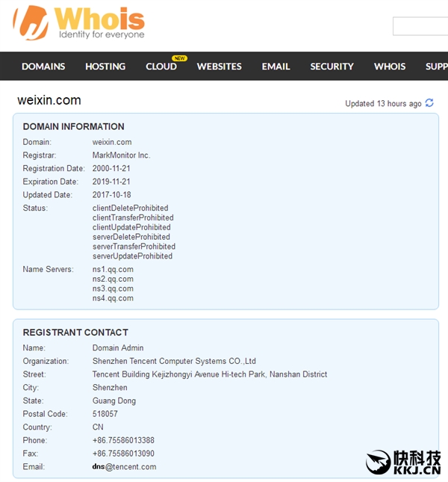
Task: Refresh the whois record with the refresh icon
Action: (x=429, y=103)
